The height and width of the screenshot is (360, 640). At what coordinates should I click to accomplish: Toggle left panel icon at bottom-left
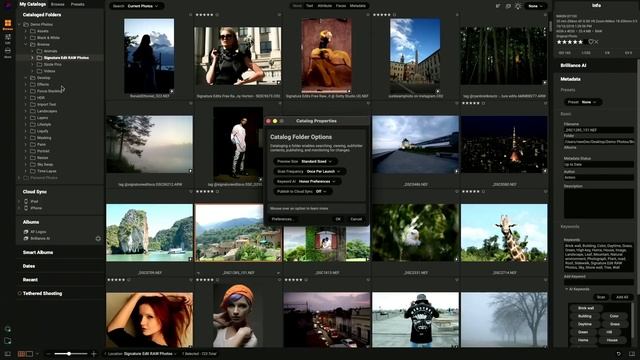click(x=7, y=354)
